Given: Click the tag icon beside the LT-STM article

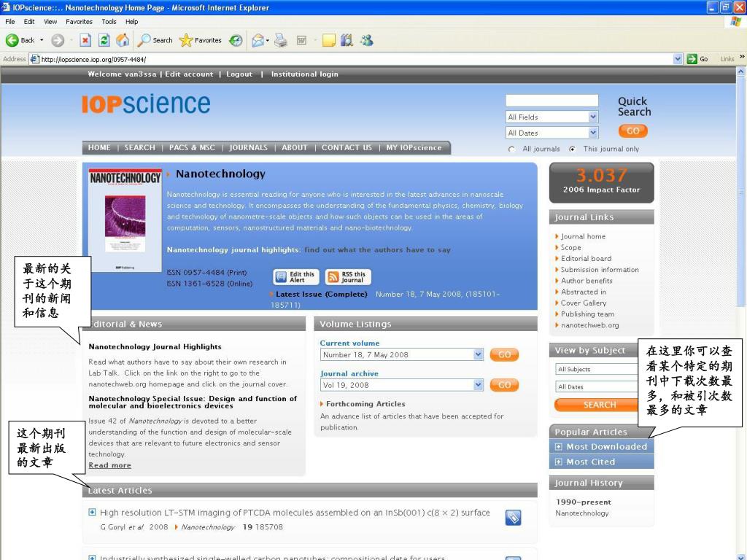Looking at the screenshot, I should [x=513, y=518].
